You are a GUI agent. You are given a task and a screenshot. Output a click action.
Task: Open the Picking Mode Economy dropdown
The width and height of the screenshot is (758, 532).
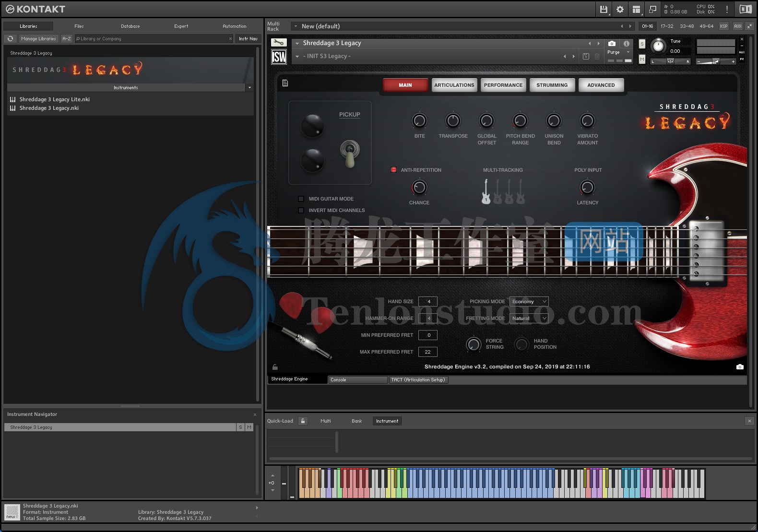pyautogui.click(x=529, y=301)
